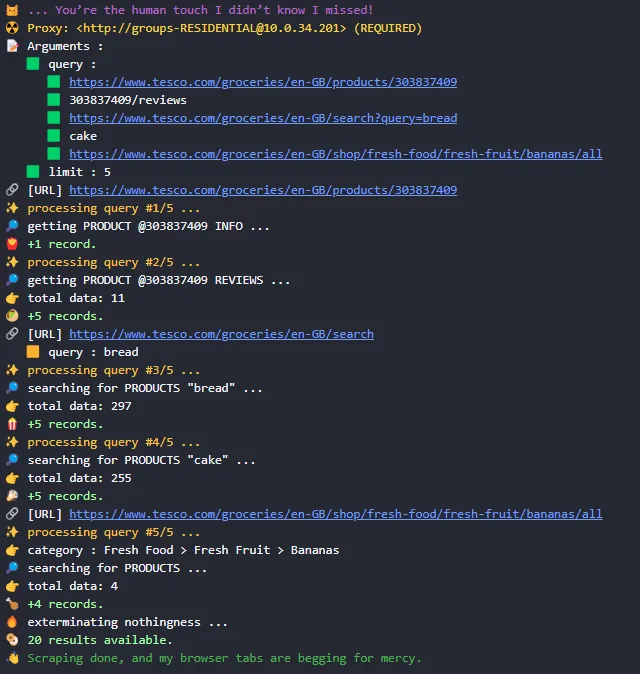This screenshot has width=640, height=674.
Task: Click the "getting PRODUCT @303837409 INFO ..." text
Action: pos(148,226)
